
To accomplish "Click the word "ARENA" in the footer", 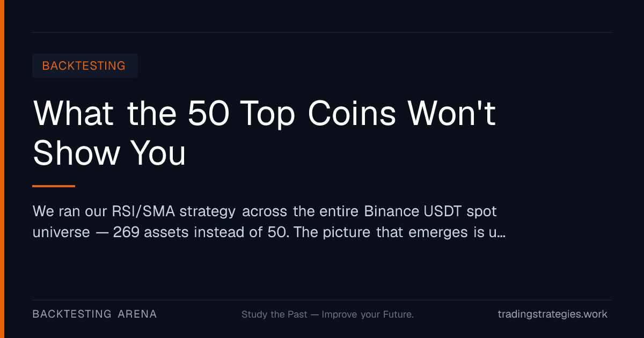I will tap(137, 314).
